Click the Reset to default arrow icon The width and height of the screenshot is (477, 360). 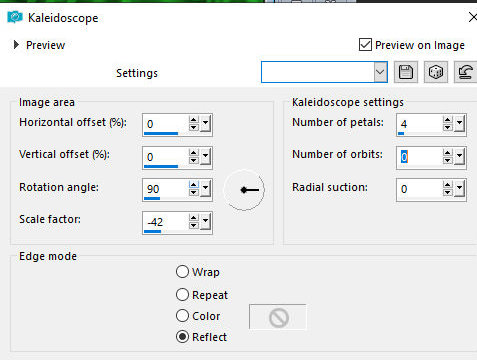pos(465,72)
